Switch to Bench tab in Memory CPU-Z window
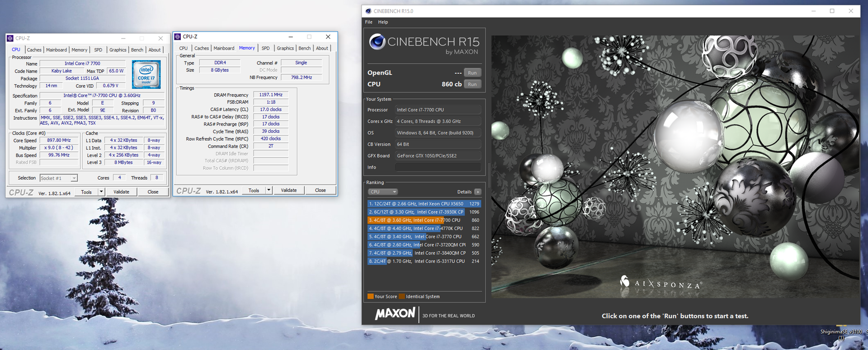 305,48
